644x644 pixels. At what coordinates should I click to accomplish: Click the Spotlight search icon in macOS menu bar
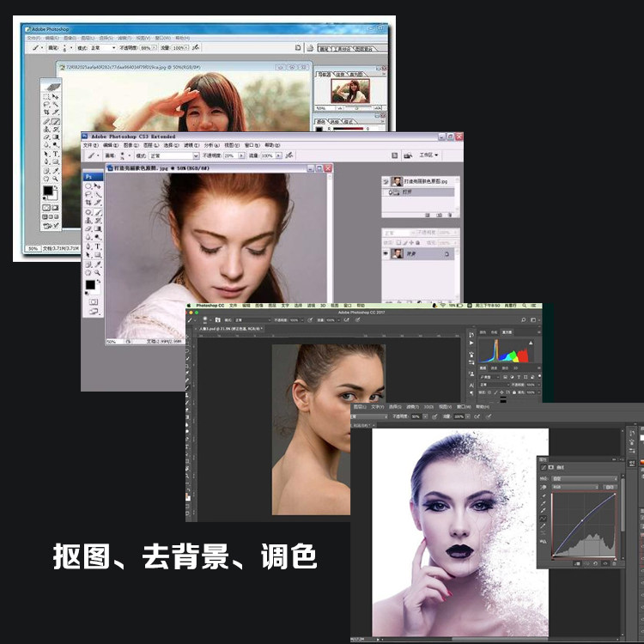coord(524,306)
